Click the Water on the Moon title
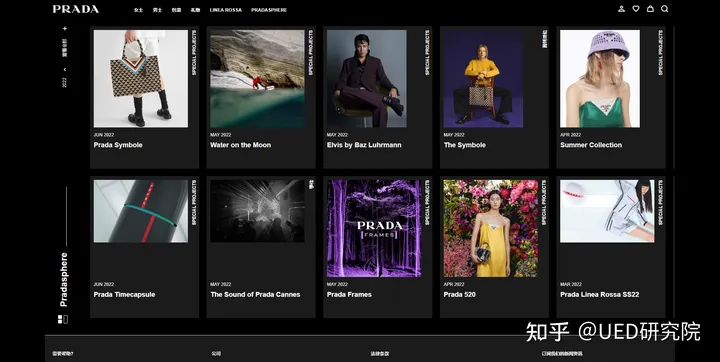720x362 pixels. tap(241, 145)
